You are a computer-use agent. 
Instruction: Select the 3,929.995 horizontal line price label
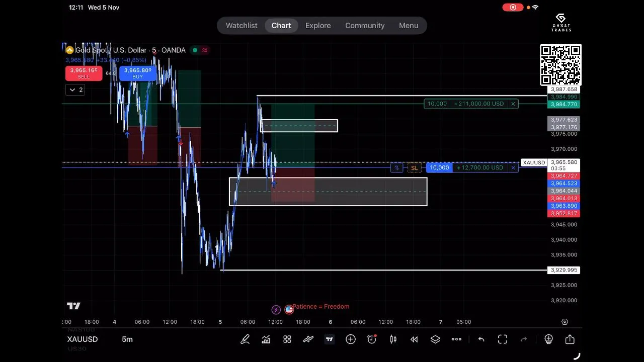click(565, 270)
